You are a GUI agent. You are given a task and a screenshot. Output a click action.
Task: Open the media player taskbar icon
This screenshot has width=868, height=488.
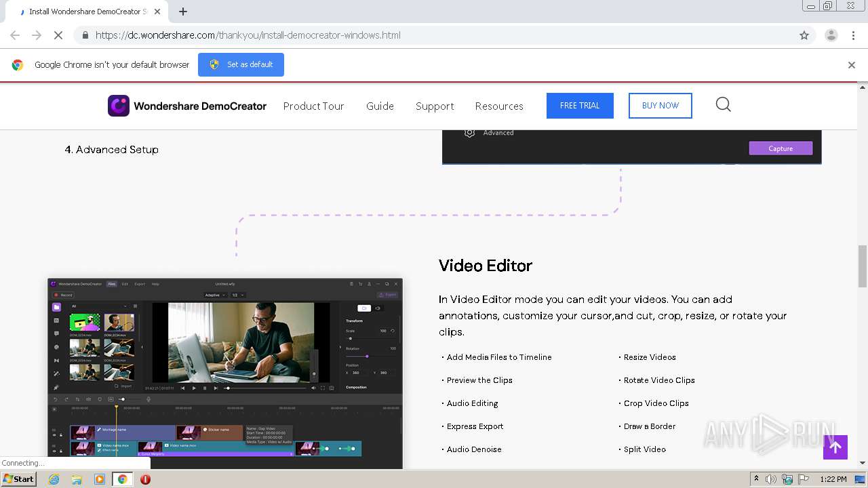[x=100, y=479]
